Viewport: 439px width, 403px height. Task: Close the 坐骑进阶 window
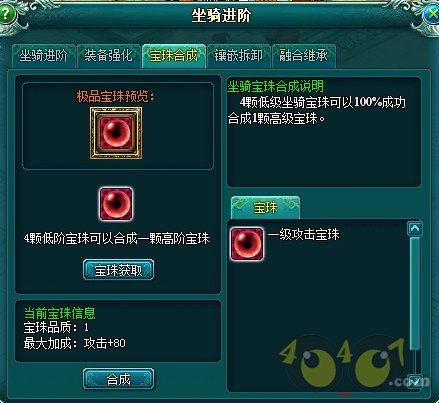tap(432, 15)
